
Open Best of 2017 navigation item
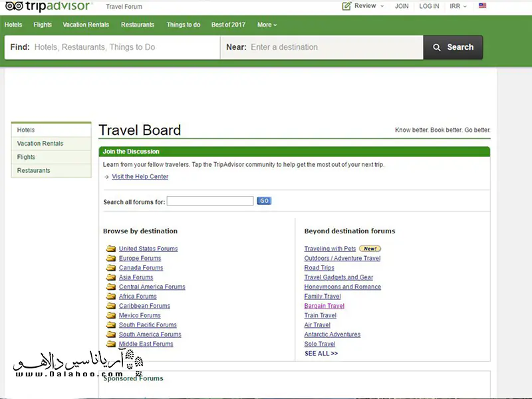click(x=228, y=25)
